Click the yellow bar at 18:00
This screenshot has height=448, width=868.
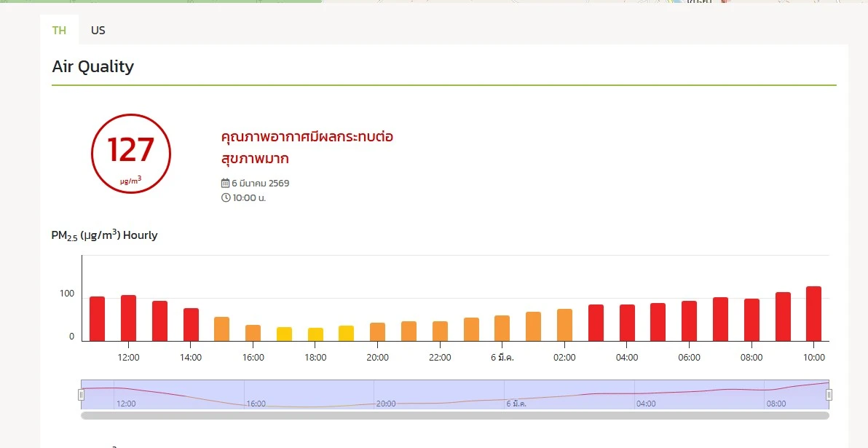point(315,334)
